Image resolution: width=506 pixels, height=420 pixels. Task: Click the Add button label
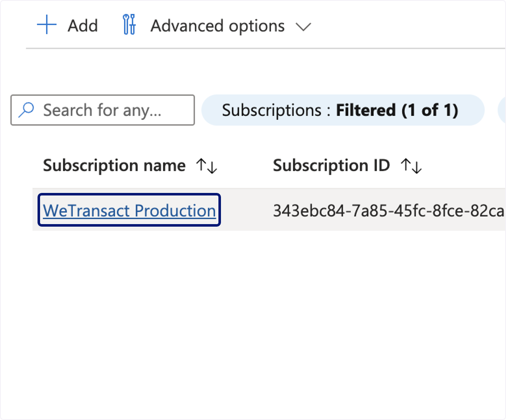pyautogui.click(x=83, y=26)
